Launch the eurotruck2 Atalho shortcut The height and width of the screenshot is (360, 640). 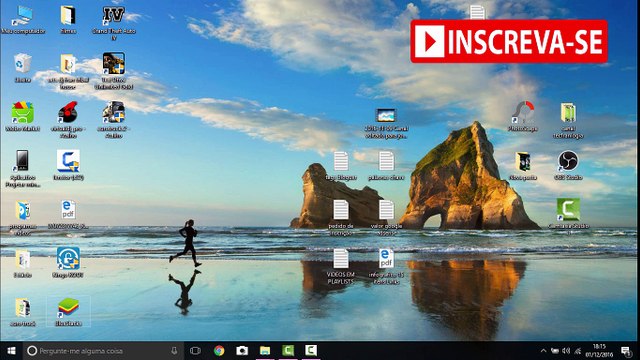point(113,119)
